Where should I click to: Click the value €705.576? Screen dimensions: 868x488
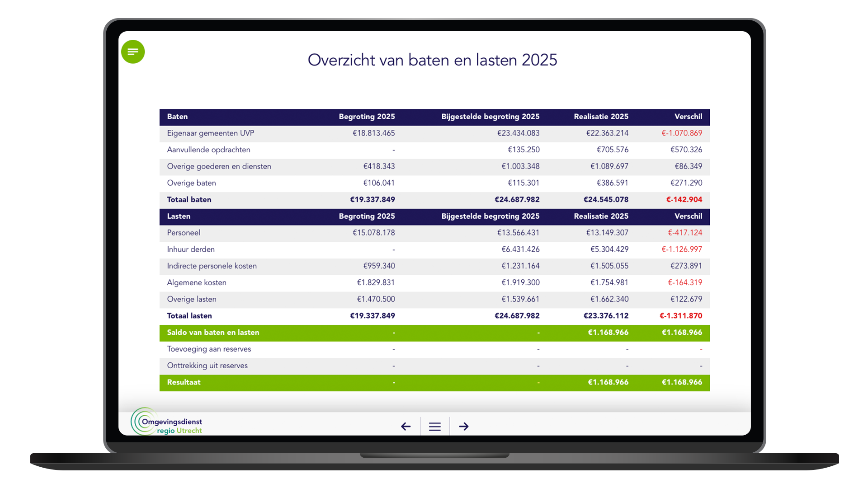point(613,150)
